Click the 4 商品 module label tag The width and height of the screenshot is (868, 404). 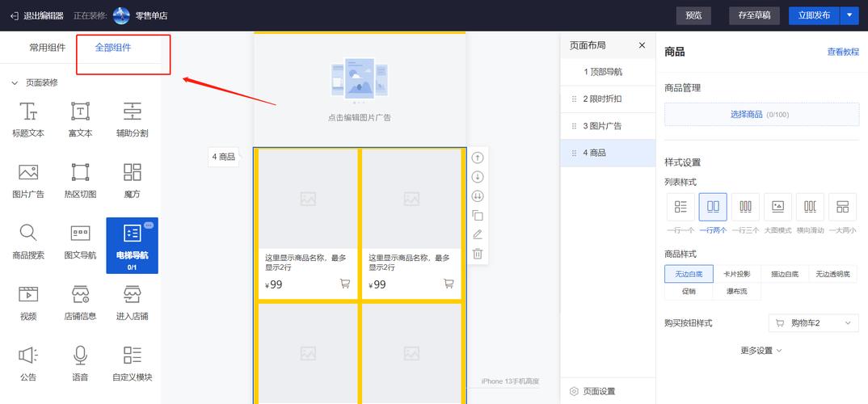[224, 158]
